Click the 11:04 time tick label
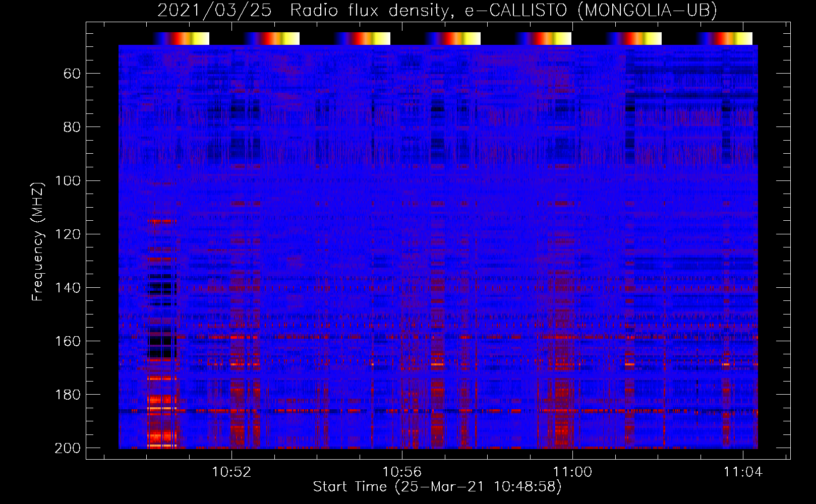Image resolution: width=816 pixels, height=504 pixels. pyautogui.click(x=743, y=472)
